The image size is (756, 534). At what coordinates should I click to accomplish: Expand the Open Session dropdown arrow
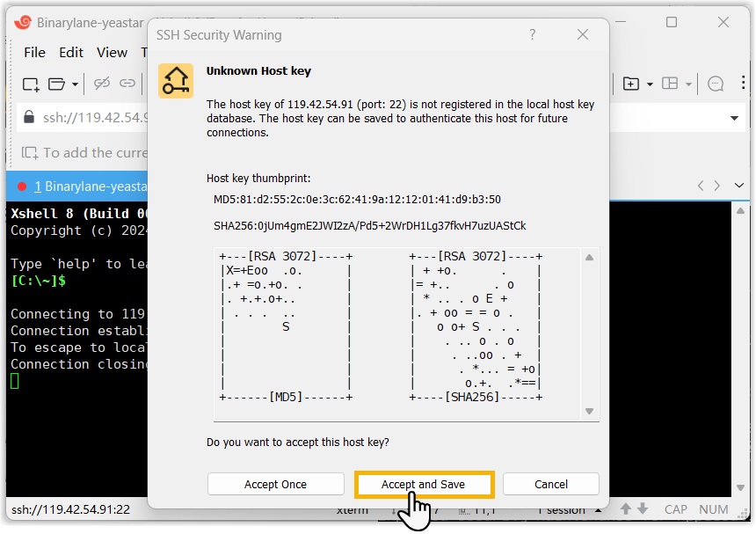coord(75,84)
